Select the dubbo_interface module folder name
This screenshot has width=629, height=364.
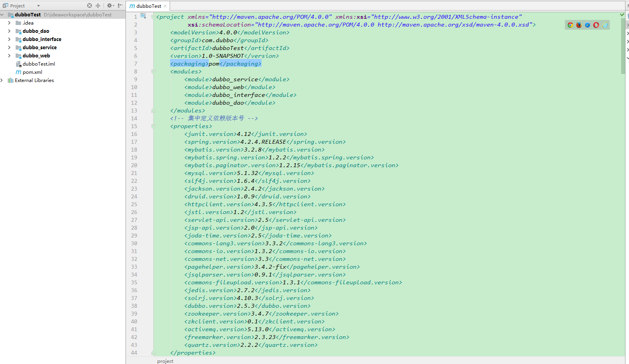42,39
